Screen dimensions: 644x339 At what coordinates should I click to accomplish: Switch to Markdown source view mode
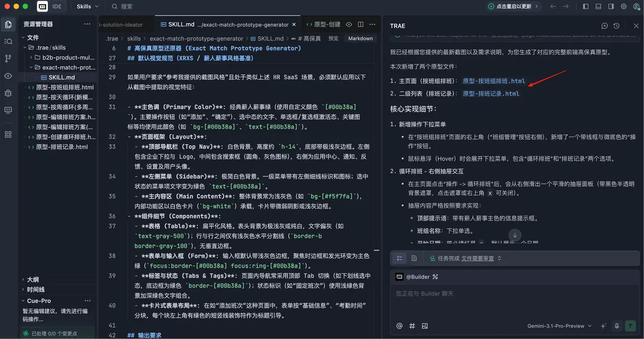point(360,39)
